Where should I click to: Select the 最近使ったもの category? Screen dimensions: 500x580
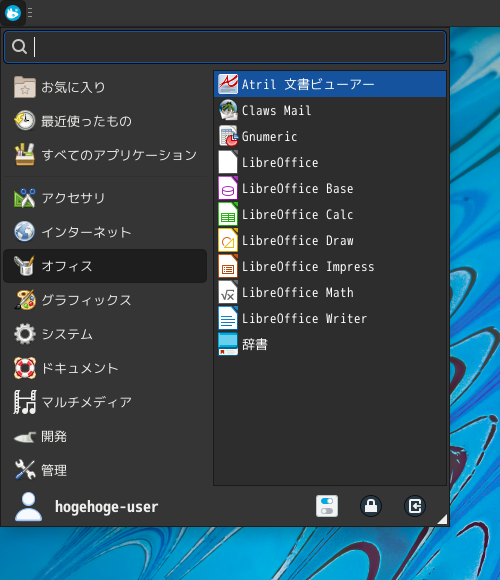pyautogui.click(x=105, y=121)
